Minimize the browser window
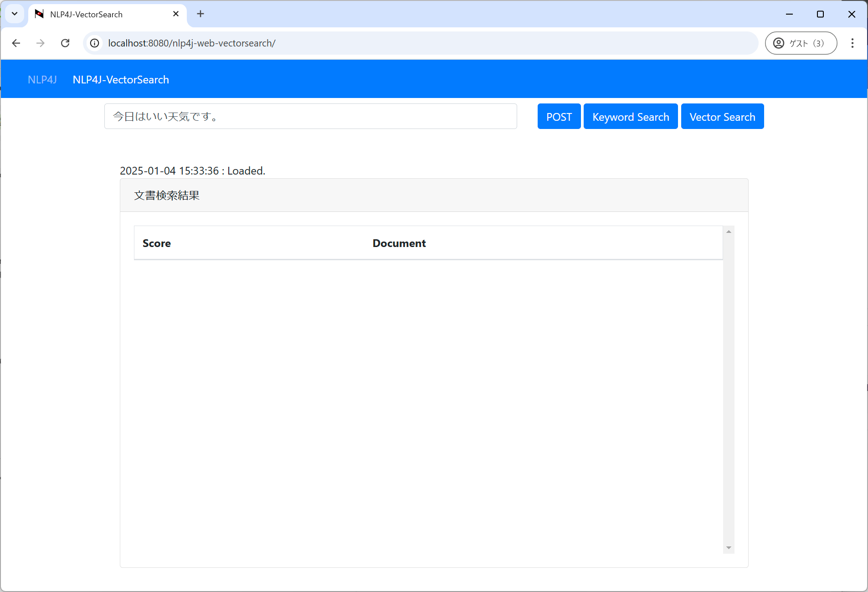Viewport: 868px width, 592px height. (x=789, y=14)
